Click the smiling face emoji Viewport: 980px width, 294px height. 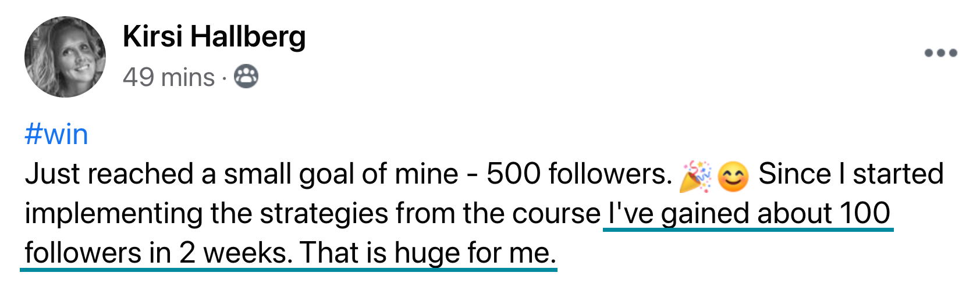tap(733, 175)
